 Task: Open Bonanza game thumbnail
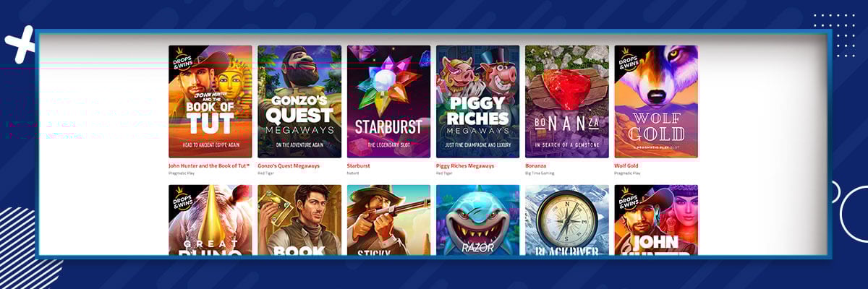point(567,102)
